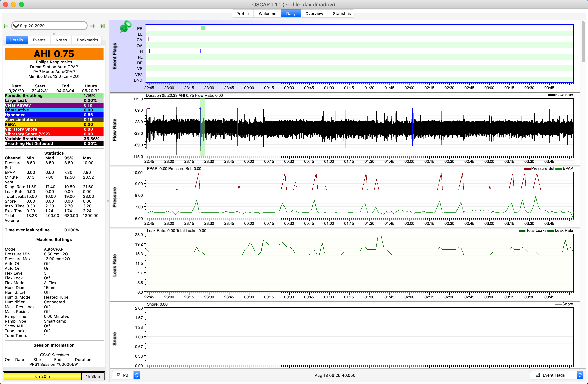Switch to the Details tab
The image size is (588, 384).
tap(16, 40)
